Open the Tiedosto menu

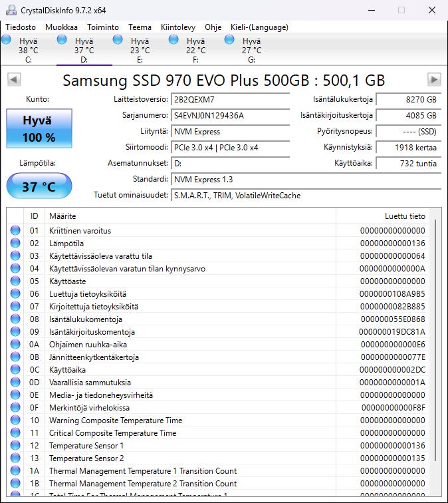[x=22, y=27]
